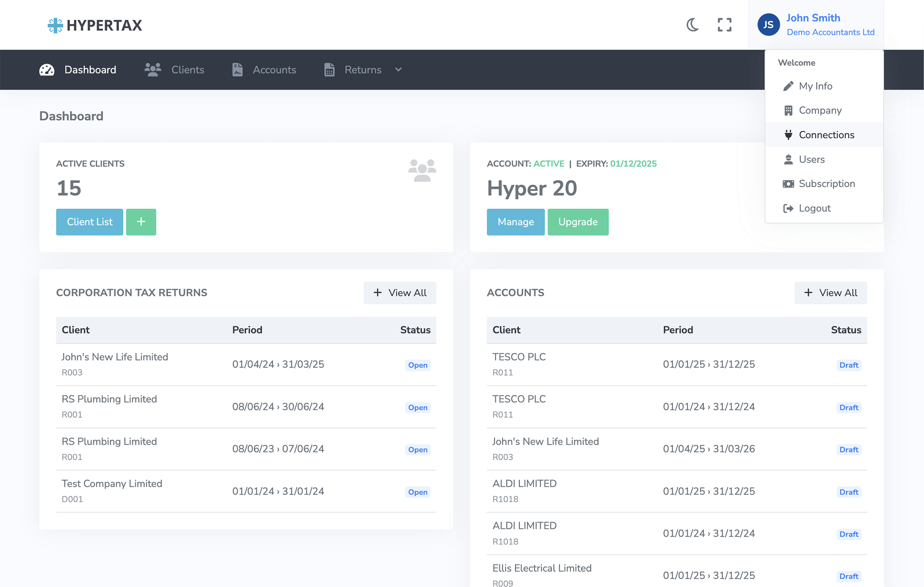This screenshot has height=587, width=924.
Task: Click the building icon beside Company
Action: [x=788, y=110]
